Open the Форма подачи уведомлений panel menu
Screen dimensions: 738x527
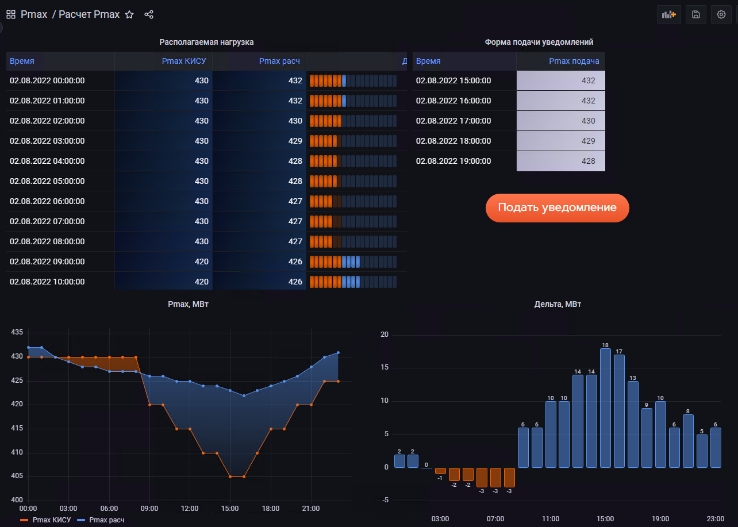538,43
